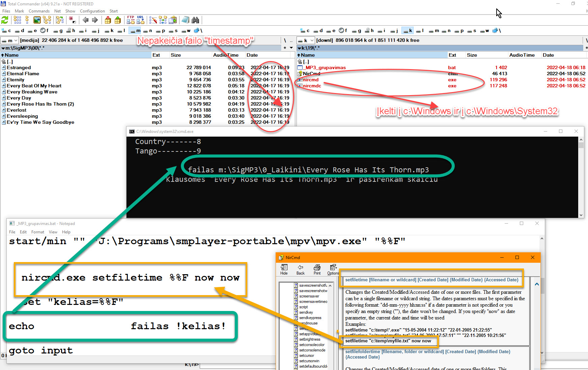The height and width of the screenshot is (370, 588).
Task: Switch to thumbnail view with picture icon
Action: pyautogui.click(x=37, y=20)
